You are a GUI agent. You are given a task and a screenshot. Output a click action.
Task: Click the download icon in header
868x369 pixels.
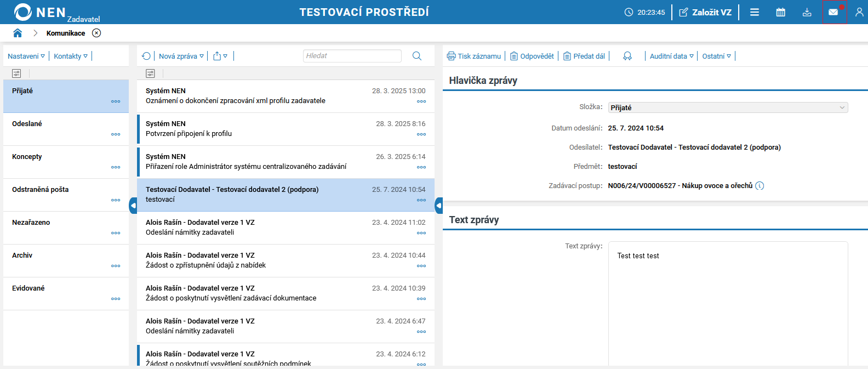coord(807,12)
